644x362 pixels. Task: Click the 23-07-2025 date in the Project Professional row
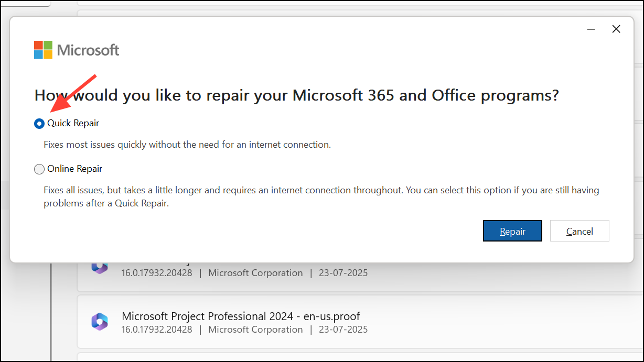click(x=344, y=330)
